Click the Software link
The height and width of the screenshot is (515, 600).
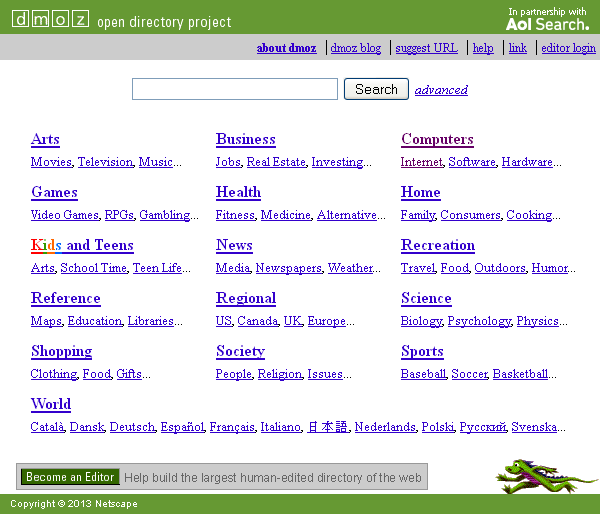pyautogui.click(x=472, y=162)
